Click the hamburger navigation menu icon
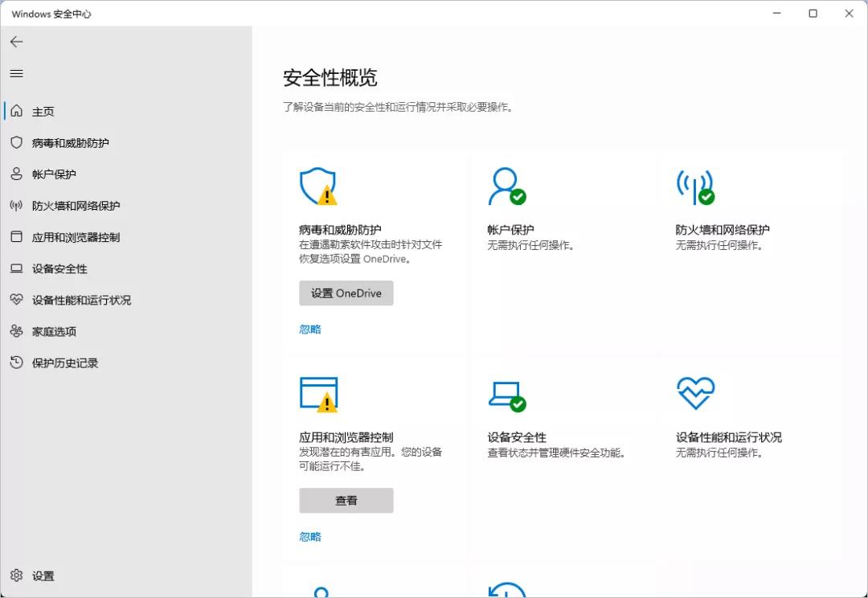868x598 pixels. (x=16, y=73)
